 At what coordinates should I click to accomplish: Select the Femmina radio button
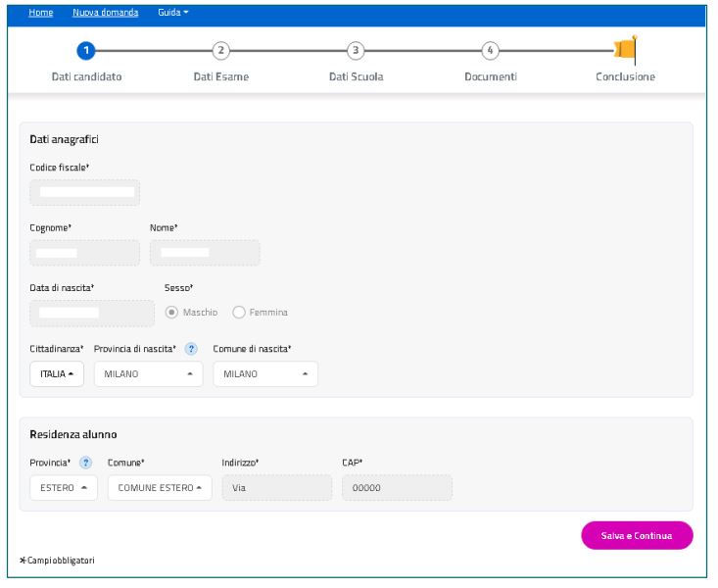pyautogui.click(x=239, y=313)
